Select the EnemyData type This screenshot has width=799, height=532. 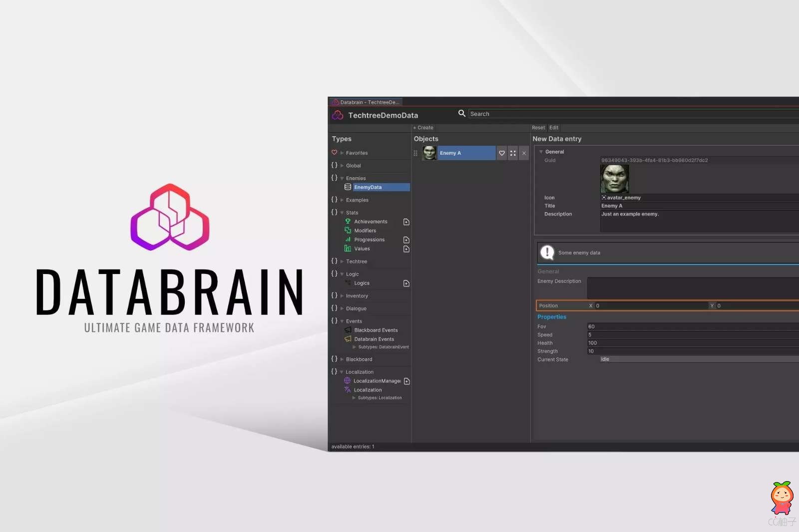click(x=382, y=187)
